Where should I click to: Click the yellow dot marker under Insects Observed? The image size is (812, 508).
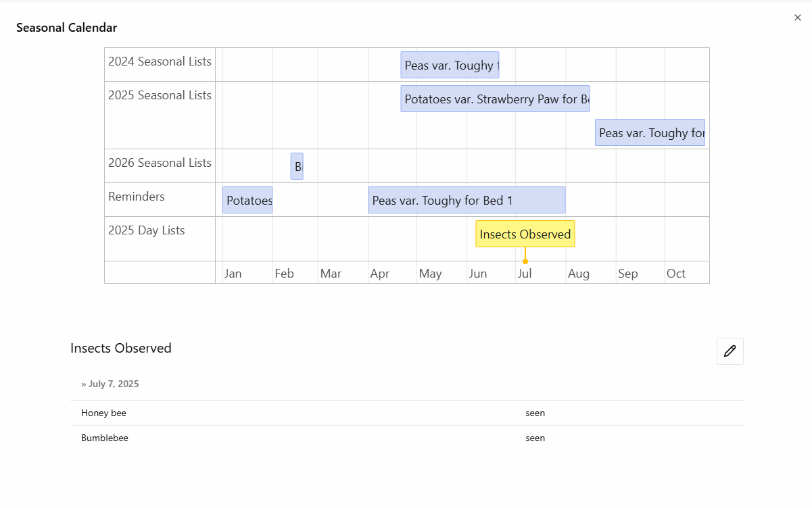click(x=525, y=261)
